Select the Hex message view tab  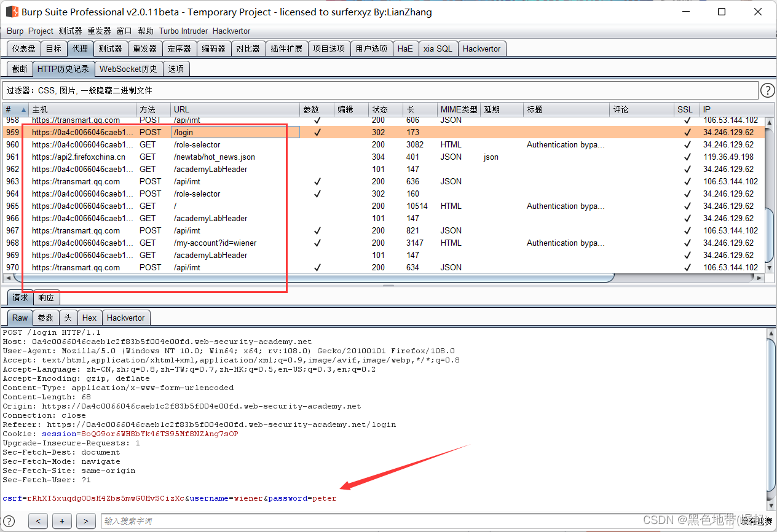(x=90, y=318)
